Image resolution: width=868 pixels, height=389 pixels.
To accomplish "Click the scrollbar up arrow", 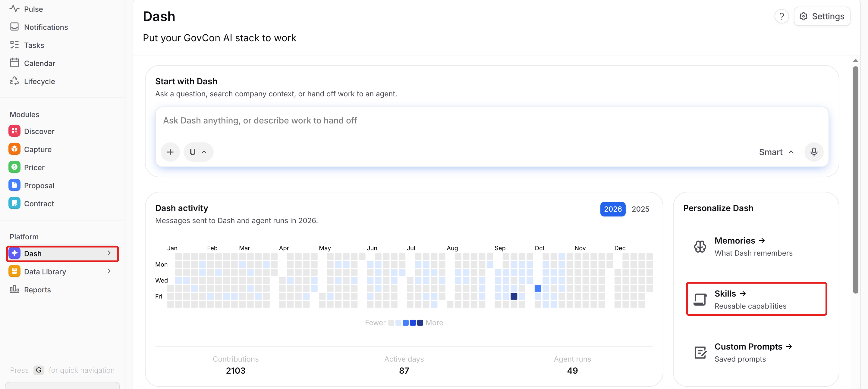I will coord(855,60).
